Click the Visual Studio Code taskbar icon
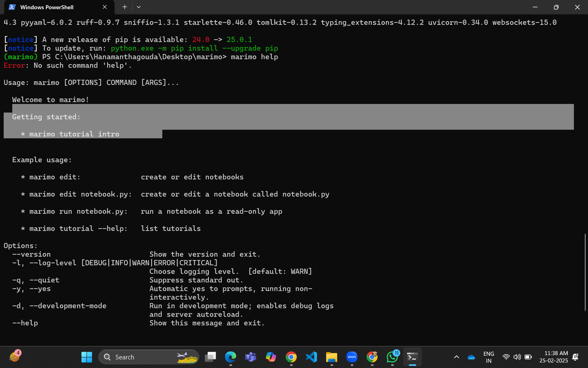 (311, 357)
